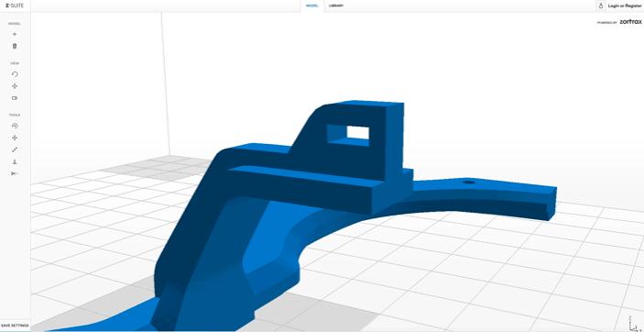644x332 pixels.
Task: Click the Z-SUITE logo
Action: [x=15, y=6]
